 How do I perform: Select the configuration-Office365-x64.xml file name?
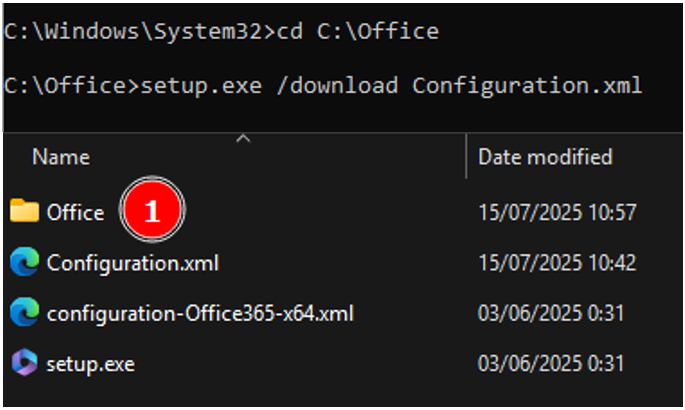pos(200,314)
